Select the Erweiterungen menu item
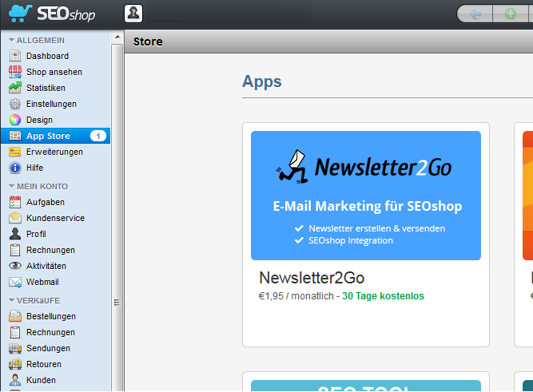Viewport: 533px width, 392px height. point(54,152)
